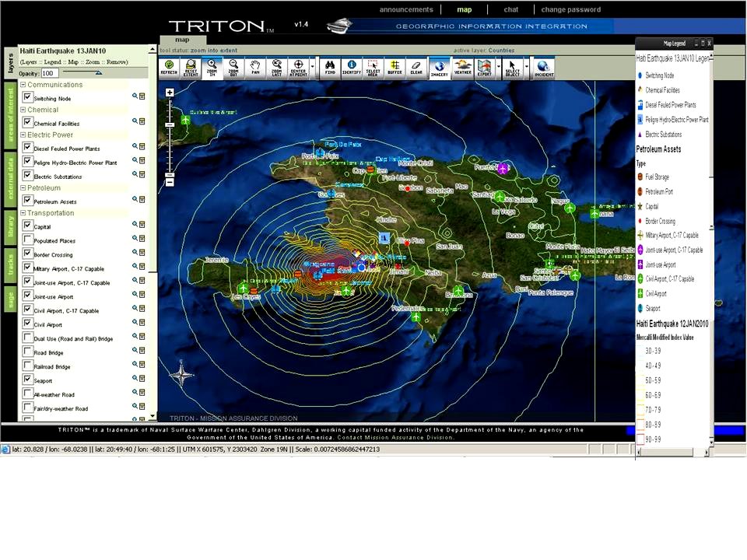Zoom to Switching Node layer magnifier icon

pos(135,96)
